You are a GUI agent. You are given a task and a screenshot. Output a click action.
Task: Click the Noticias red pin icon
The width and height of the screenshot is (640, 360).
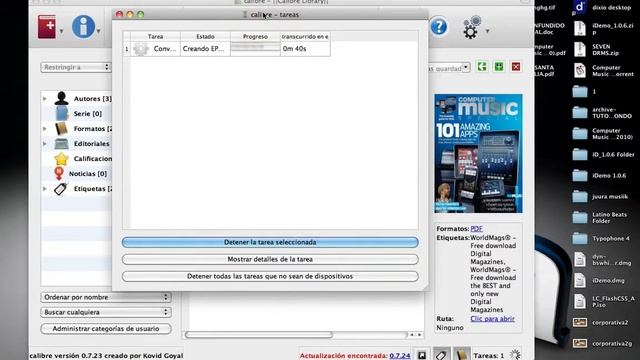click(x=59, y=173)
